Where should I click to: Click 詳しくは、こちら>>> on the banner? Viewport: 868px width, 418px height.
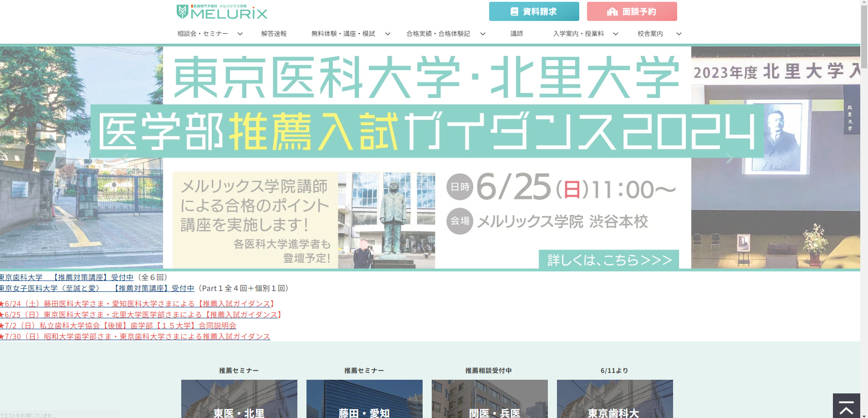click(609, 260)
